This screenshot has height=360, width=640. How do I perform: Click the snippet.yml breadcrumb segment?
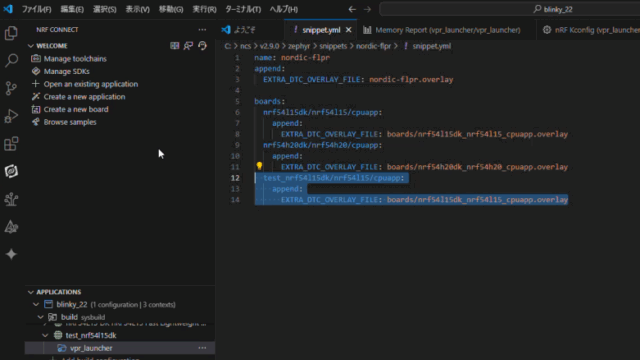click(x=431, y=46)
